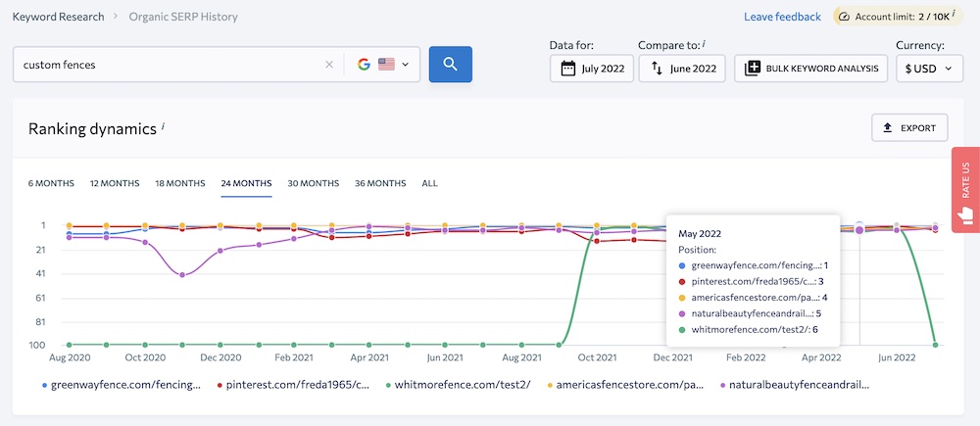Show ALL time range
This screenshot has width=980, height=426.
click(x=430, y=183)
